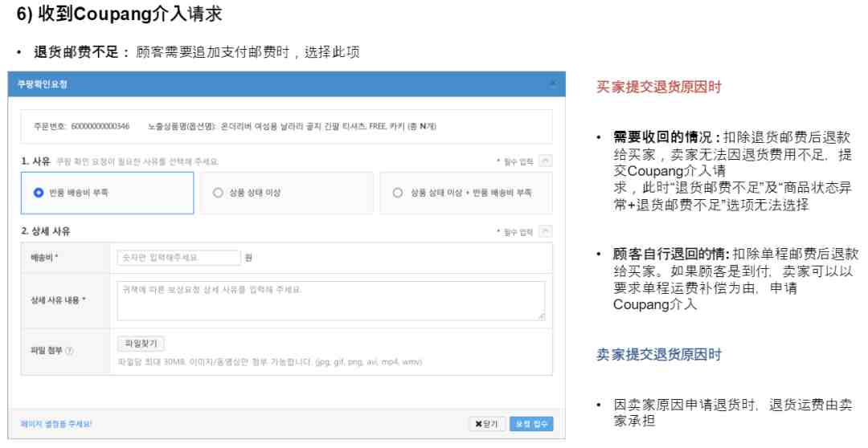This screenshot has width=868, height=448.
Task: Click the 买家提交退货原因时 red heading
Action: [x=659, y=86]
